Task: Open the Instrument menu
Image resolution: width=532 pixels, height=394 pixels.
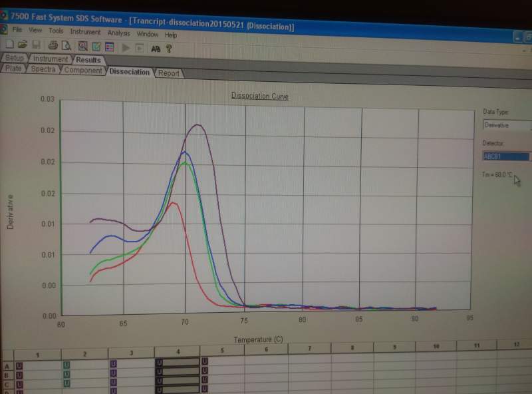Action: coord(85,31)
